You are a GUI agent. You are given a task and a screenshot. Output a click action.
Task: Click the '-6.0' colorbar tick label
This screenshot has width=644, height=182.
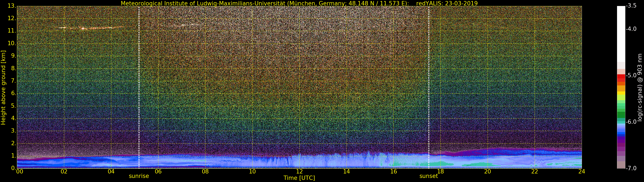(x=631, y=122)
